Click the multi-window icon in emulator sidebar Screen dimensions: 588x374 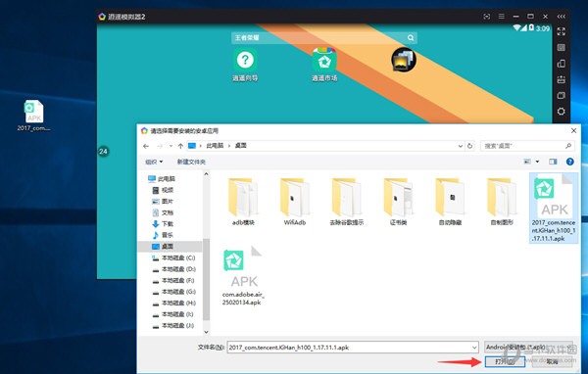click(561, 96)
